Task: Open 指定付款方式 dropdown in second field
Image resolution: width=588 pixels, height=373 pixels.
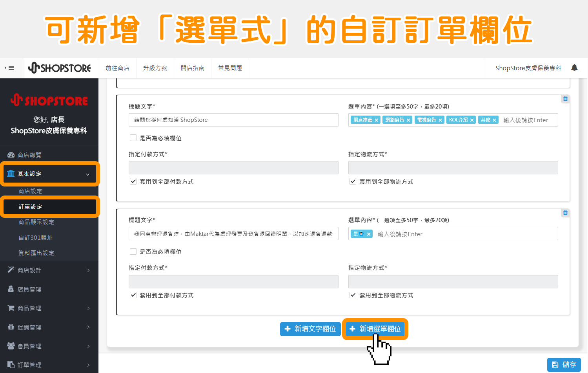Action: tap(233, 282)
